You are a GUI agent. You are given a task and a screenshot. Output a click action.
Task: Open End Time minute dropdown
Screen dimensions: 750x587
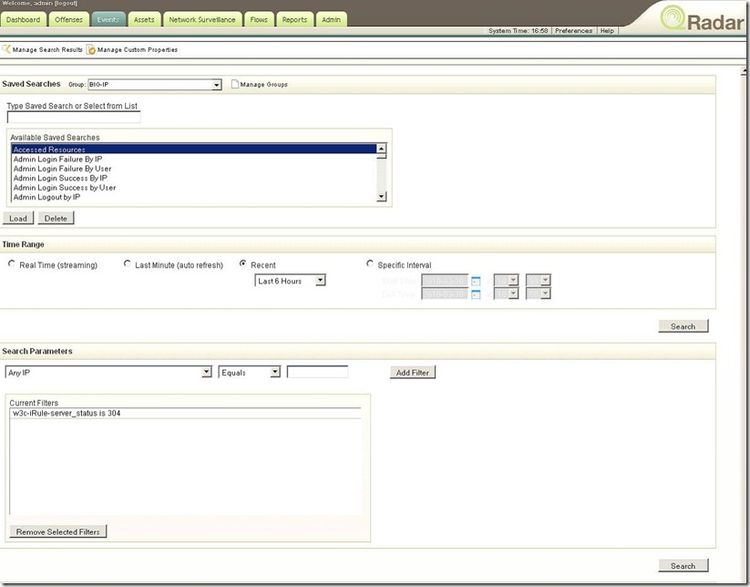pyautogui.click(x=538, y=294)
